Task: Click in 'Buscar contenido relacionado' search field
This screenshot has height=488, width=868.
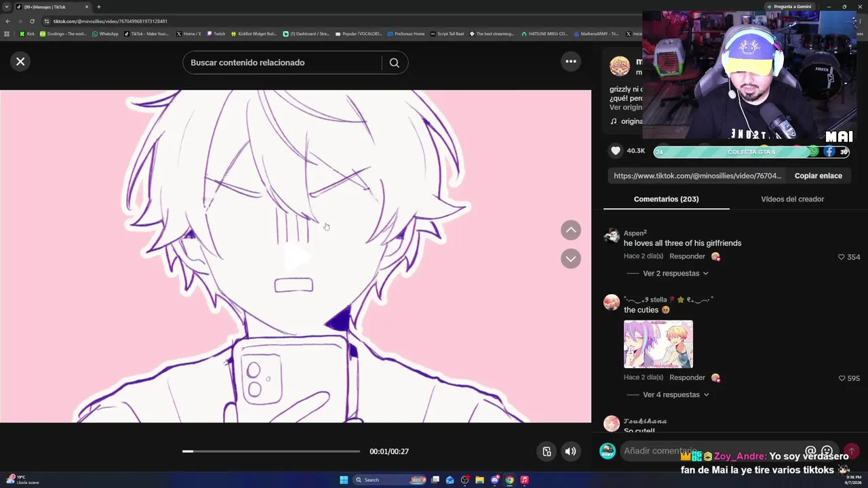Action: [281, 62]
